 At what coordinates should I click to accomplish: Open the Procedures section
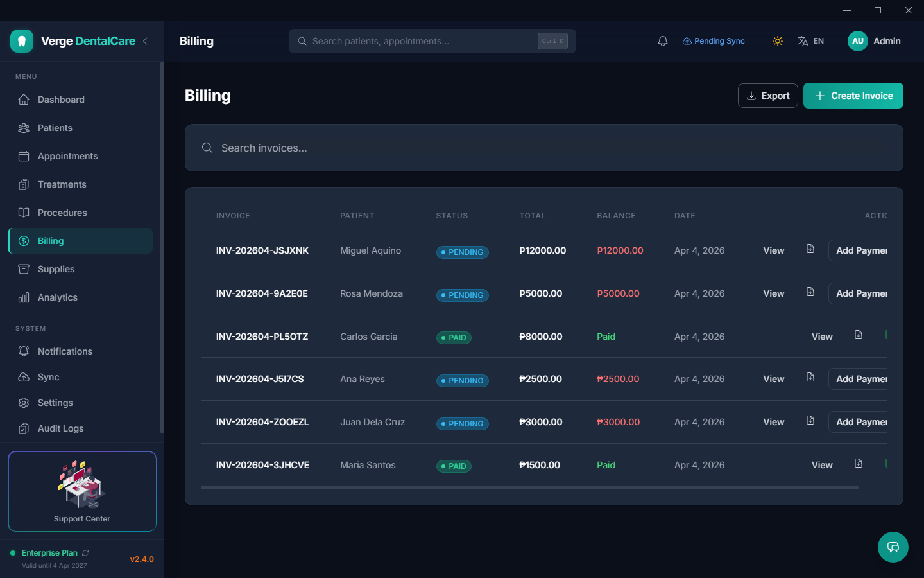[x=80, y=213]
